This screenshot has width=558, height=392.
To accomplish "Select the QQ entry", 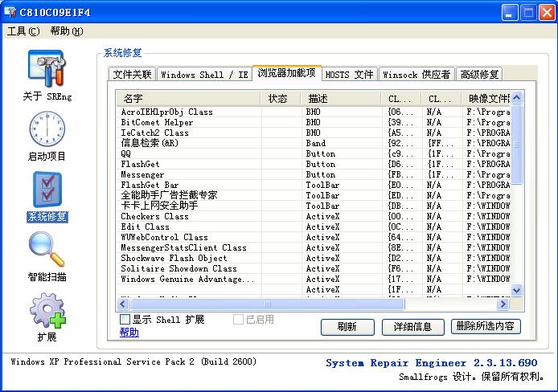I will tap(314, 153).
